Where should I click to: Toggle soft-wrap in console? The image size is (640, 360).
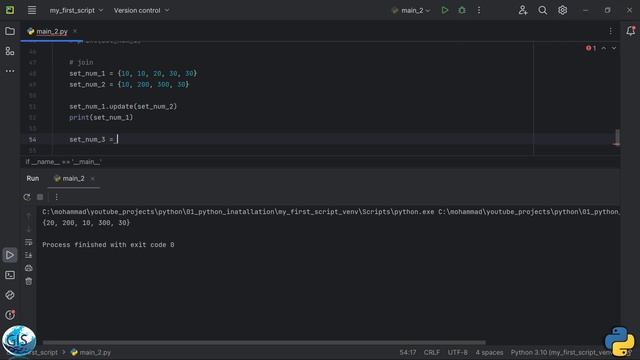(x=29, y=242)
